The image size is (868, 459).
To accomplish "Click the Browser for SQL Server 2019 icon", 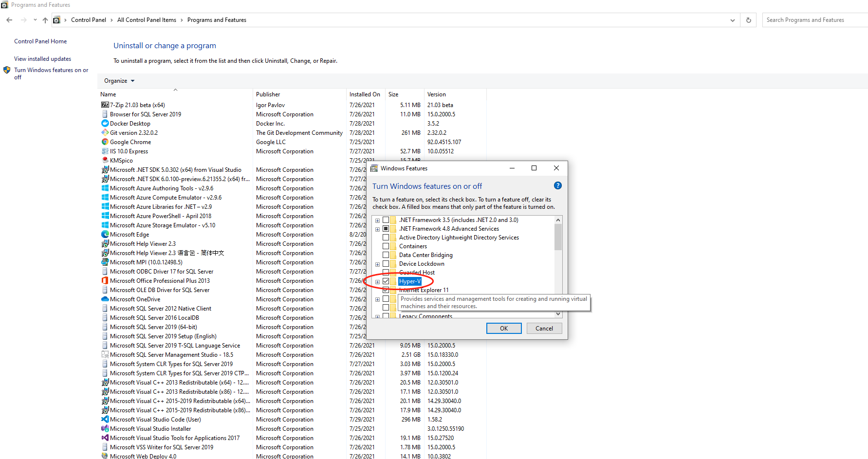I will (x=105, y=114).
